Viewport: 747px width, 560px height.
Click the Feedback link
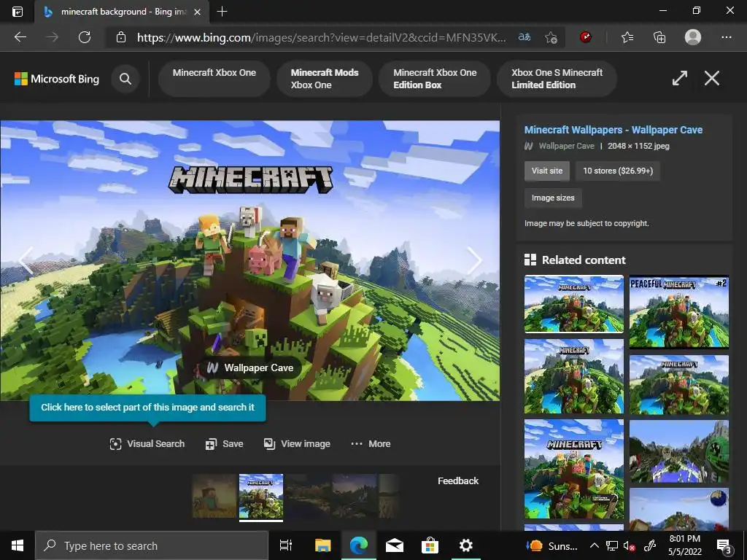458,481
